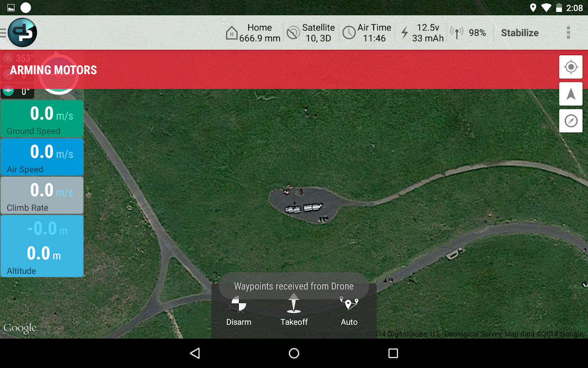The image size is (588, 368).
Task: Toggle the Air Speed telemetry widget
Action: [x=42, y=157]
